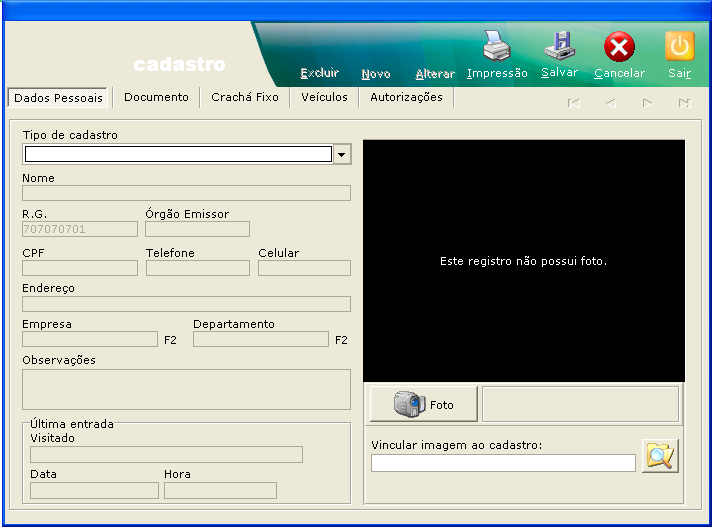This screenshot has height=528, width=714.
Task: Click inside the Tipo de cadastro combo box
Action: tap(178, 154)
